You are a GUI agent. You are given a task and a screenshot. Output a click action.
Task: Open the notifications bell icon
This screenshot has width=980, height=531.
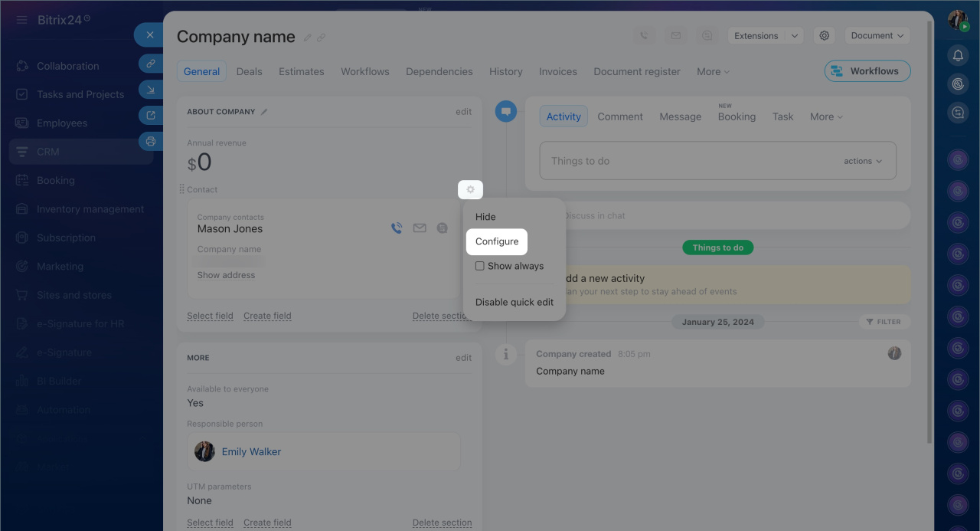958,55
